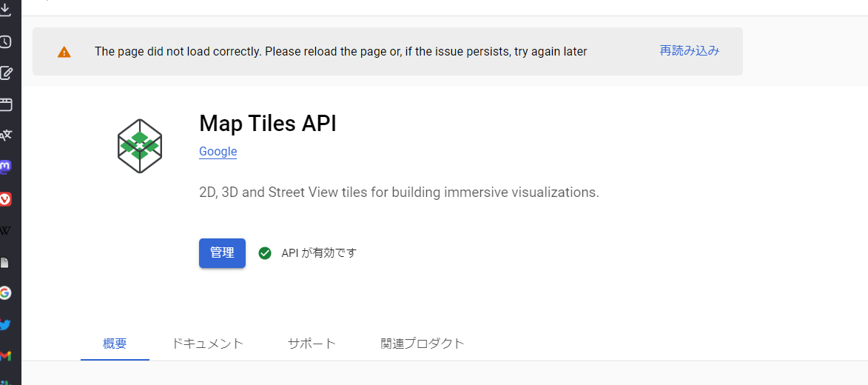Open the Gmail web panel

pos(5,355)
